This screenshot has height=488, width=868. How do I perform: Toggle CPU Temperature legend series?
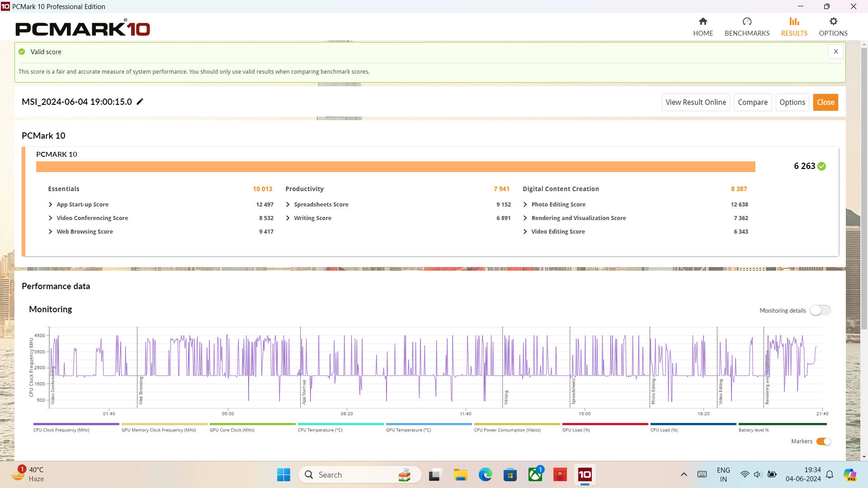click(340, 427)
